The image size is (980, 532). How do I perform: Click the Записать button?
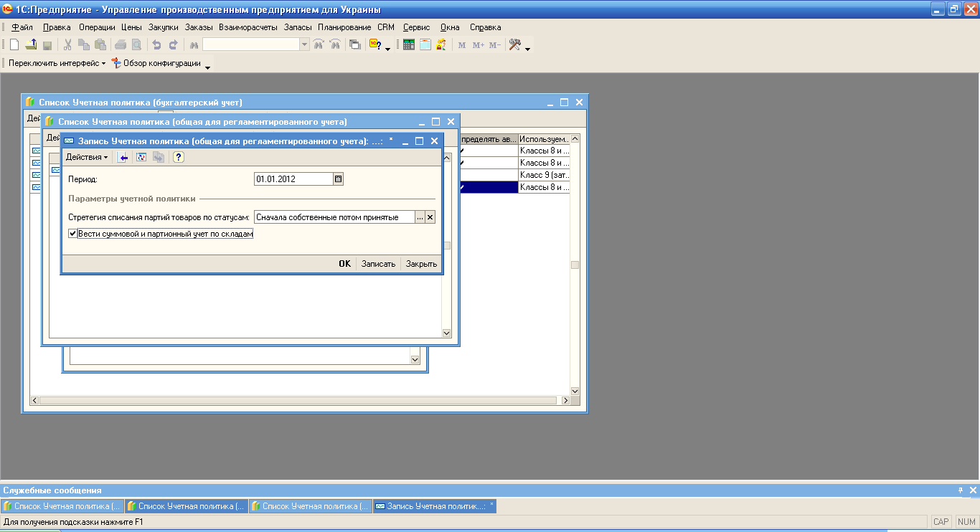click(378, 264)
